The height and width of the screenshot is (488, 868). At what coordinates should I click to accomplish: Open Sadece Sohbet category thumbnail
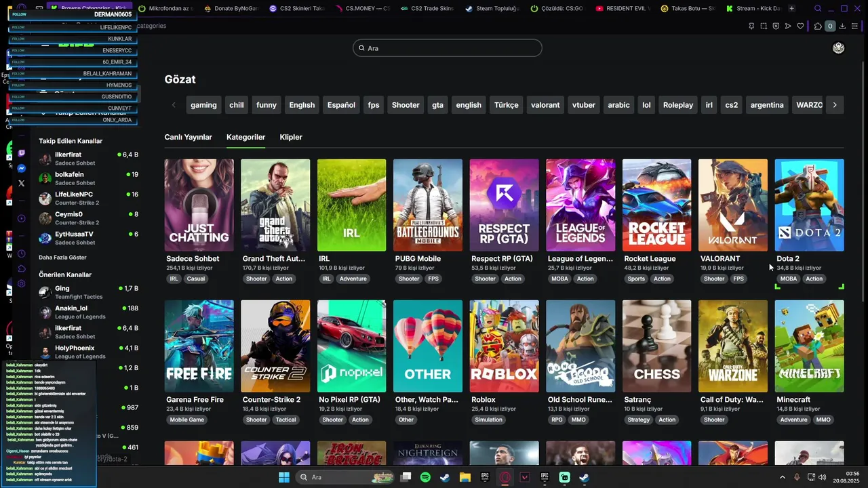(x=199, y=205)
